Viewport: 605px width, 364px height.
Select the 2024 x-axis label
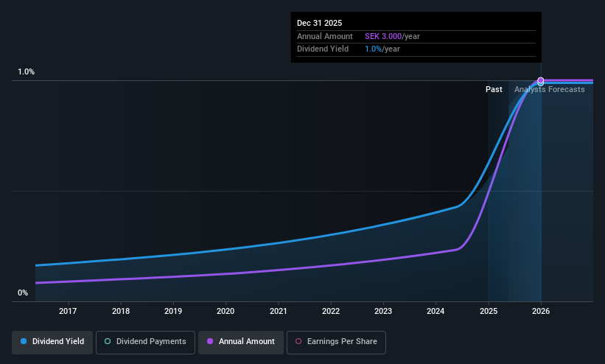pos(436,311)
